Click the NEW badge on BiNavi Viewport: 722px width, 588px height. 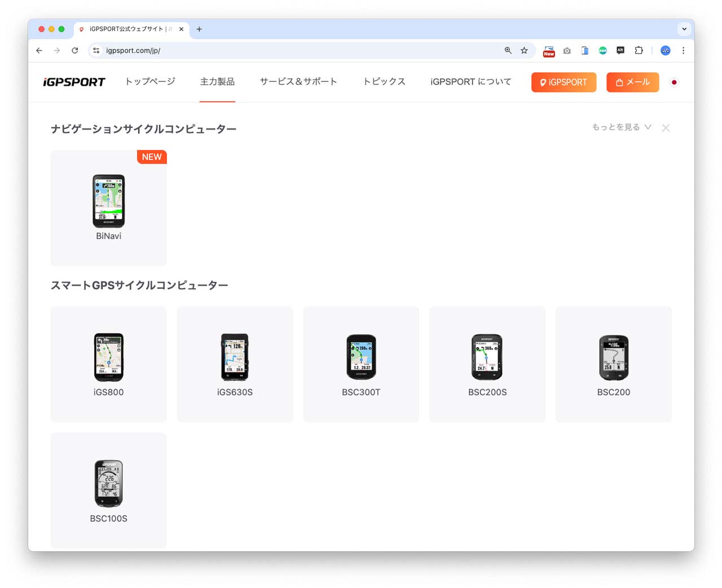pos(152,157)
